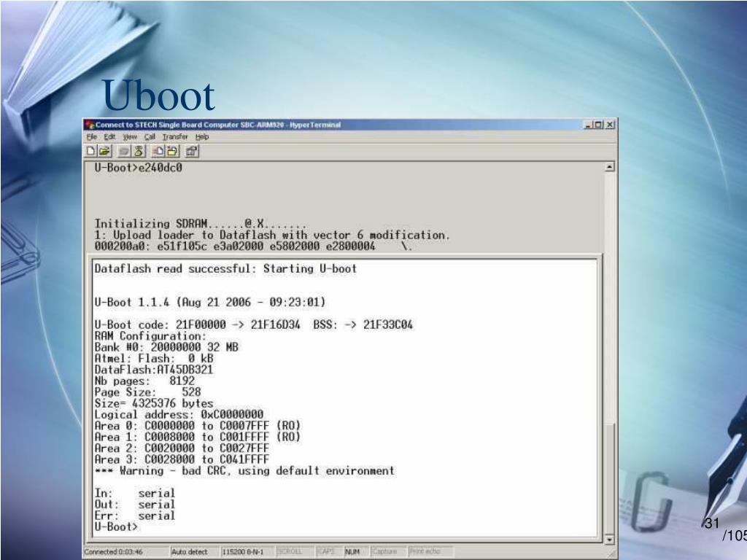The image size is (747, 560).
Task: Click the 'Area 2: C0020000 to C0027FFF' line
Action: [182, 448]
